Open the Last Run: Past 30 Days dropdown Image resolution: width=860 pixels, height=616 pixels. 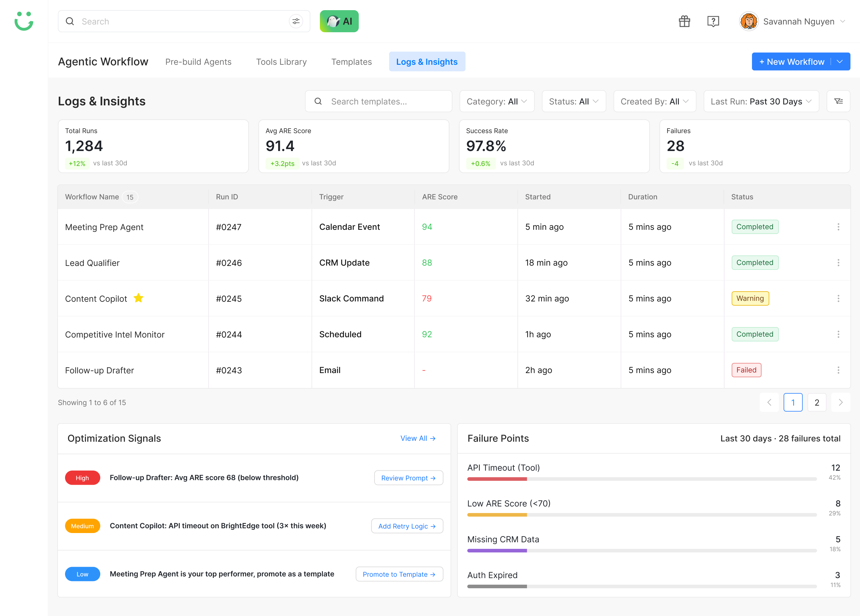tap(761, 101)
